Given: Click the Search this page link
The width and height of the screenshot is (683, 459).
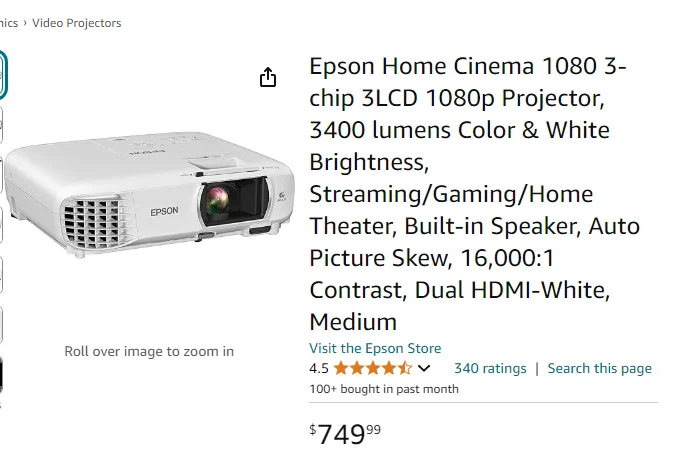Looking at the screenshot, I should pyautogui.click(x=599, y=368).
